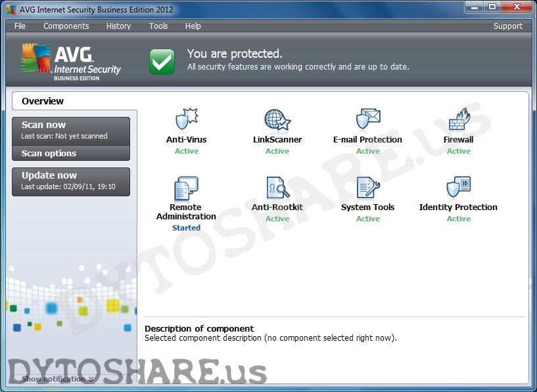
Task: Click the AVG logo in the header
Action: pyautogui.click(x=71, y=62)
